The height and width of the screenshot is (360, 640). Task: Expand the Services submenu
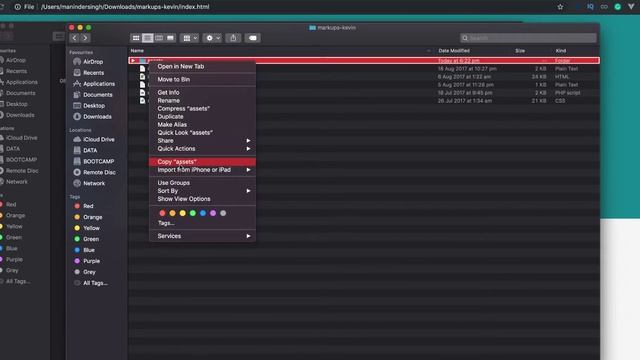202,236
